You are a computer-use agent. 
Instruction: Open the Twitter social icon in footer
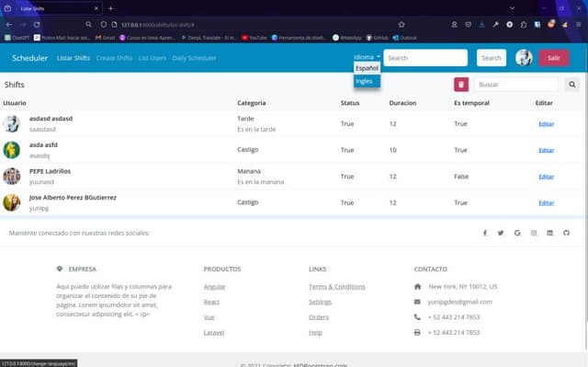tap(501, 233)
